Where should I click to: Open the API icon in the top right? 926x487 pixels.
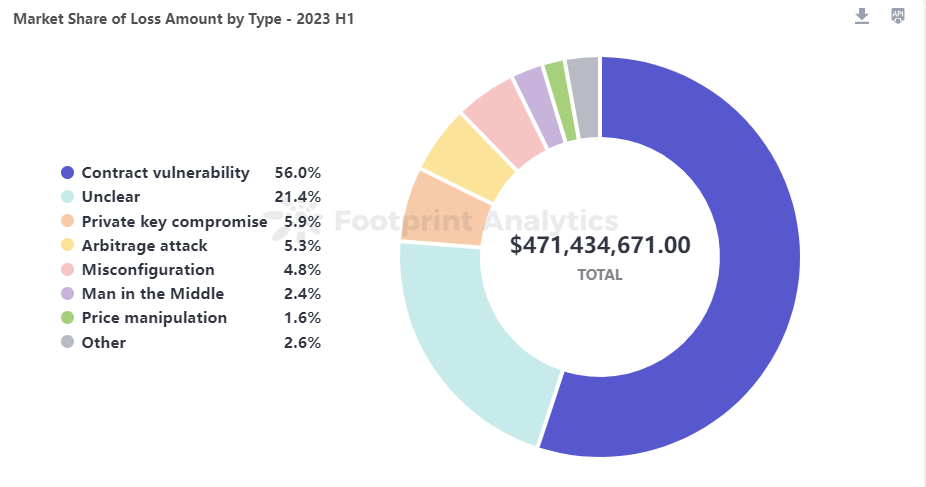click(898, 16)
